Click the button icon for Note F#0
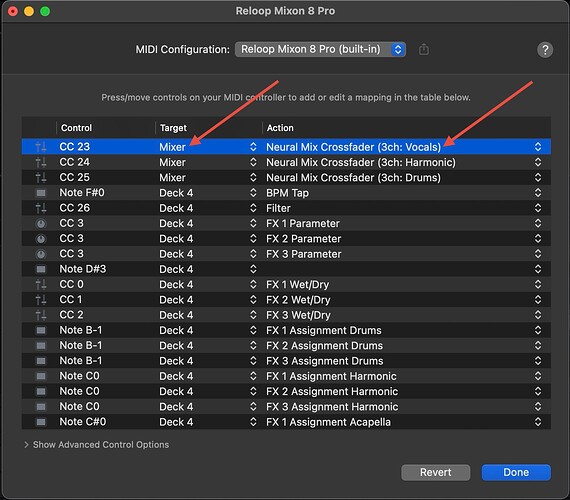This screenshot has width=570, height=500. coord(41,193)
